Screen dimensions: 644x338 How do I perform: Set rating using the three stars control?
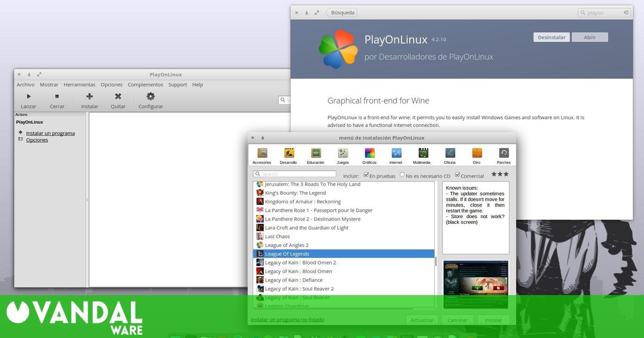pyautogui.click(x=499, y=174)
